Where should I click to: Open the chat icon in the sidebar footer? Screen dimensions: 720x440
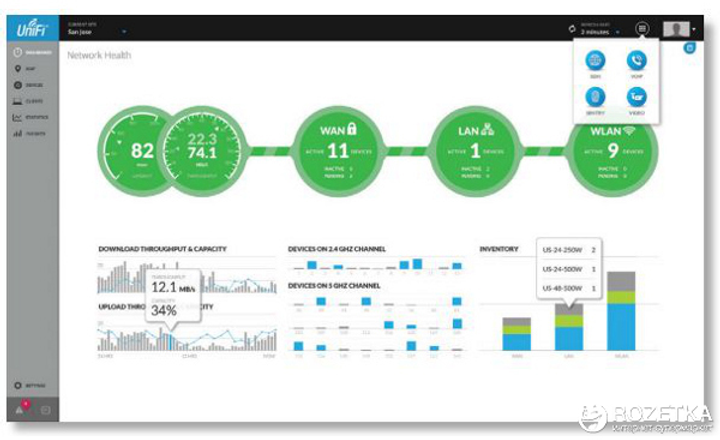45,410
